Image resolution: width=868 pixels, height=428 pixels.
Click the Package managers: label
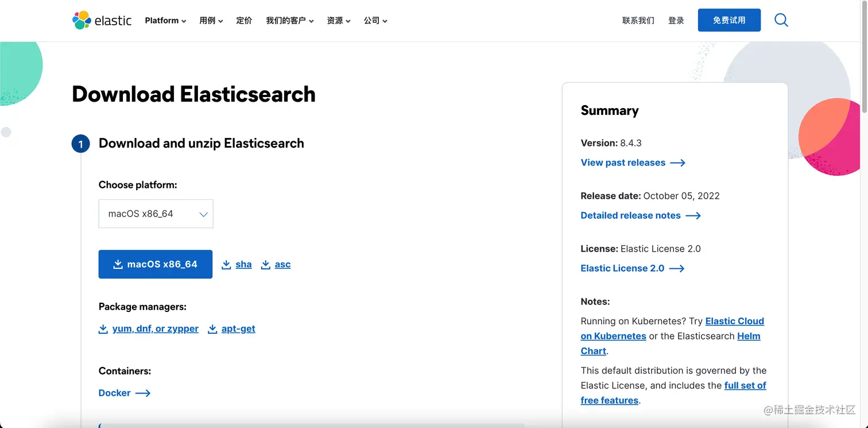(142, 307)
